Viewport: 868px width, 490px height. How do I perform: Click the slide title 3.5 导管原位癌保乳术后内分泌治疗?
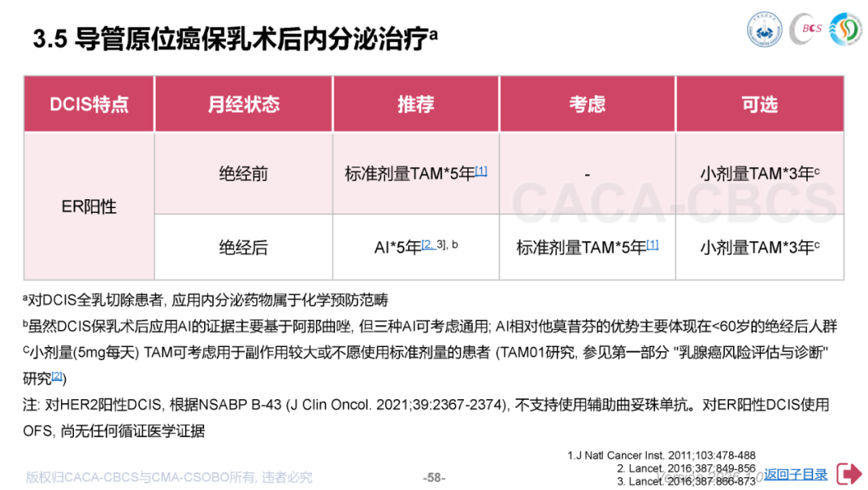[x=233, y=39]
